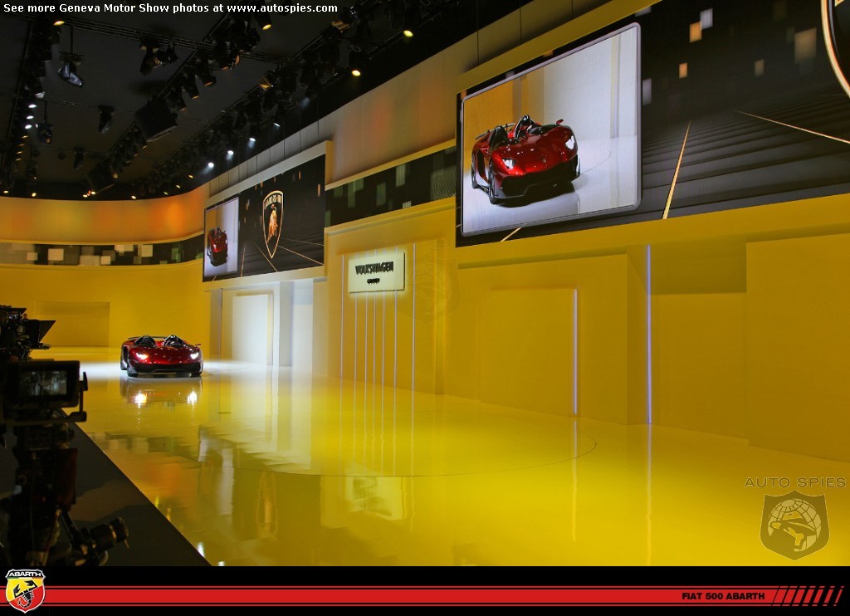Click the Abarth scorpion logo badge
Screen dimensions: 850x616
[x=25, y=590]
